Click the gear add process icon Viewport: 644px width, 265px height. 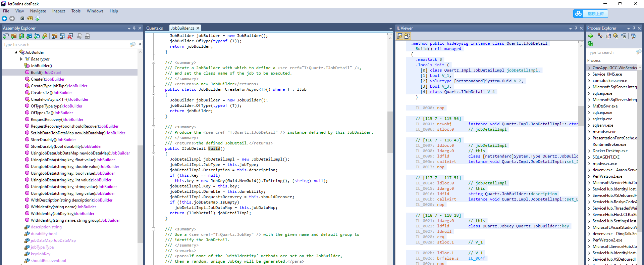45,36
